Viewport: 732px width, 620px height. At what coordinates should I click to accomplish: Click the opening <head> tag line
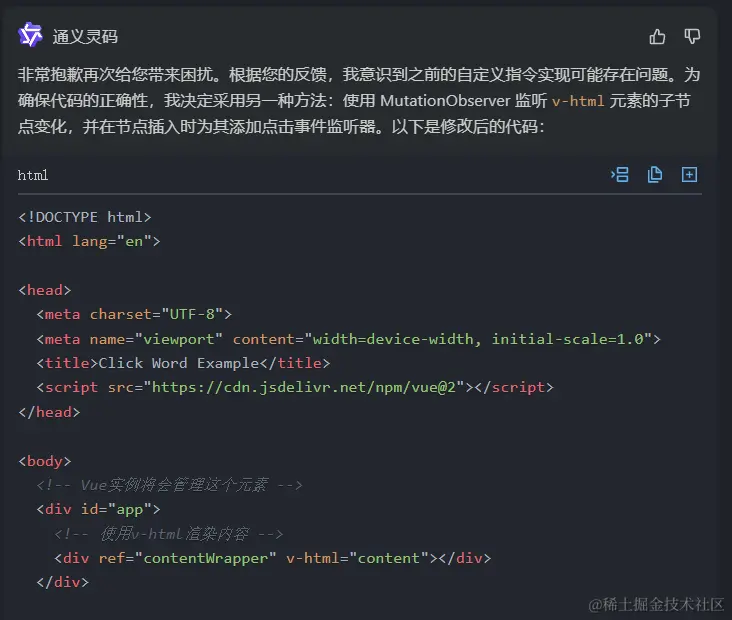coord(45,290)
